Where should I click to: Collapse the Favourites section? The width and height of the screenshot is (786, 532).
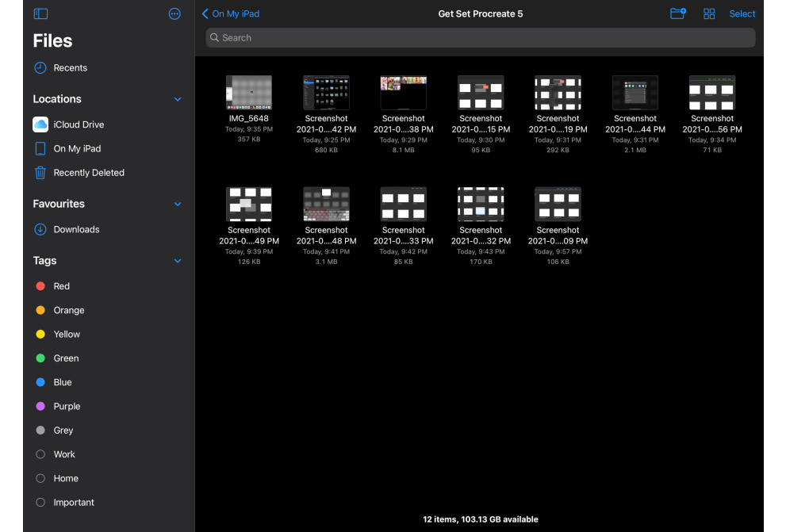coord(178,204)
